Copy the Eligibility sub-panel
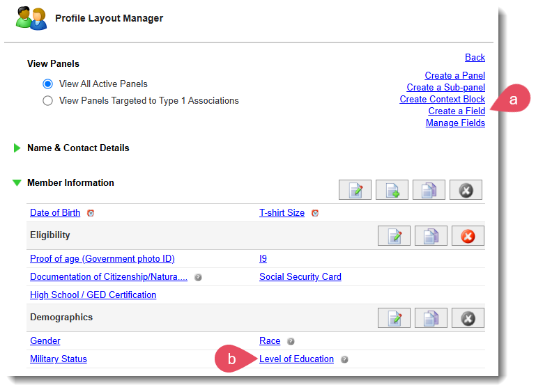This screenshot has height=392, width=536. click(x=431, y=235)
